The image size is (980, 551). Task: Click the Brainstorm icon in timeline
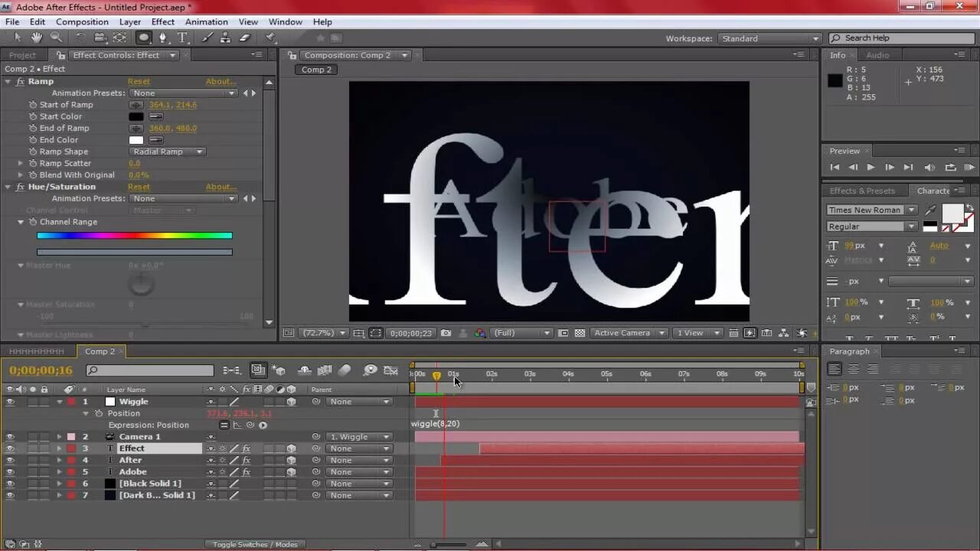pos(371,370)
